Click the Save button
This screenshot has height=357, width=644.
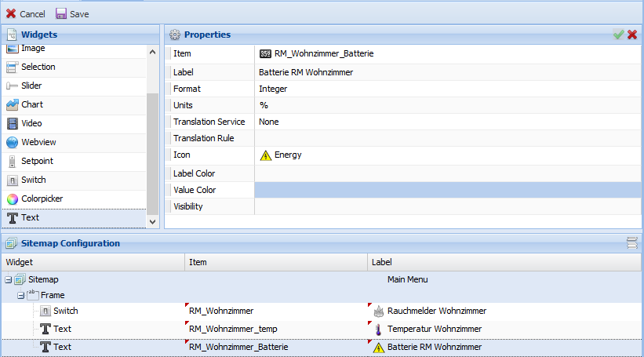(x=72, y=14)
